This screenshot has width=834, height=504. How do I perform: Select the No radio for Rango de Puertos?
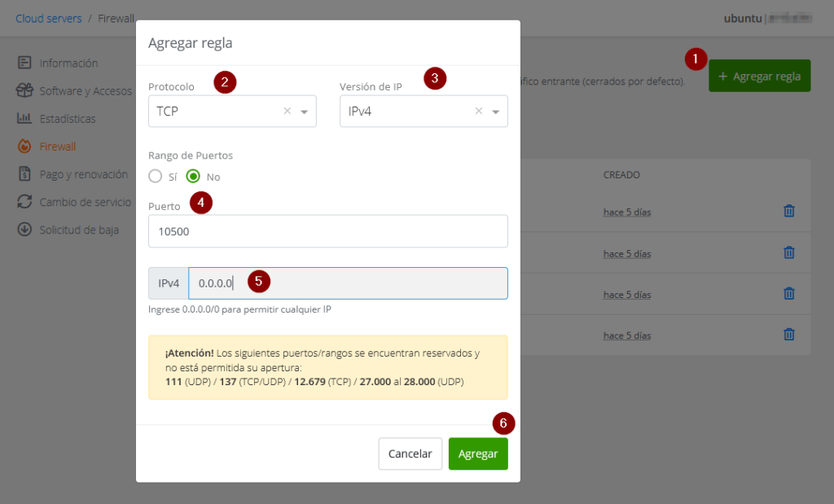point(192,176)
